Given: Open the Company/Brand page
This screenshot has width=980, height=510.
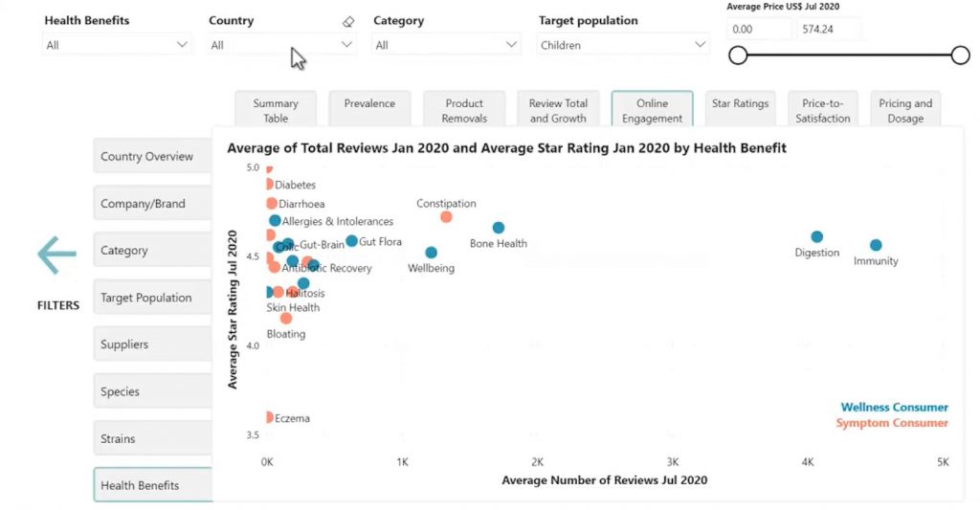Looking at the screenshot, I should (152, 203).
